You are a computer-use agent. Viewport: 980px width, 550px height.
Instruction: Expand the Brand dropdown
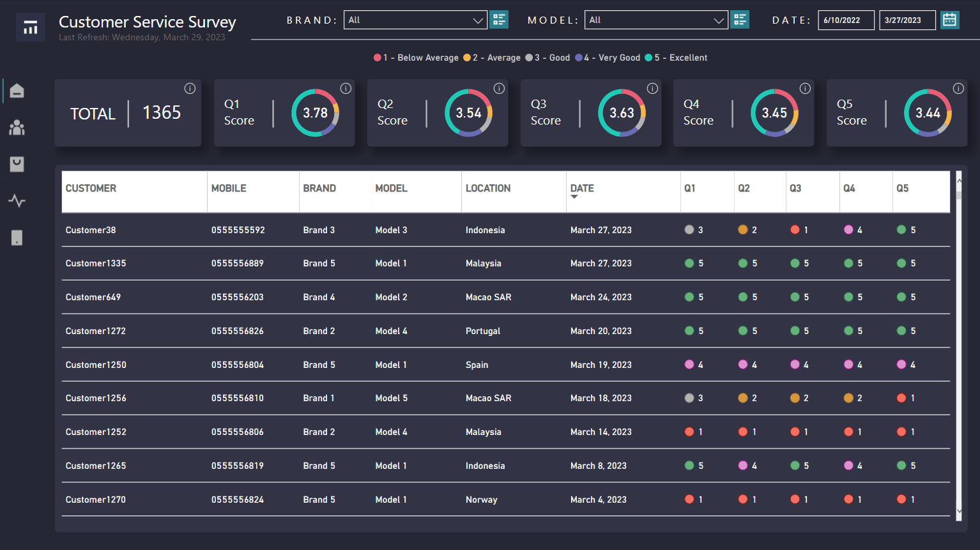tap(415, 20)
